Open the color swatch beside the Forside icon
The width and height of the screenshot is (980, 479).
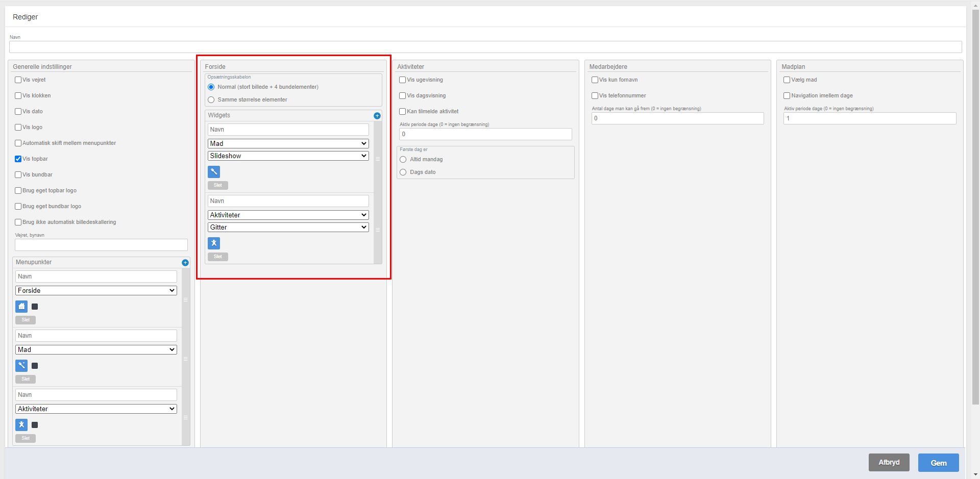coord(35,307)
